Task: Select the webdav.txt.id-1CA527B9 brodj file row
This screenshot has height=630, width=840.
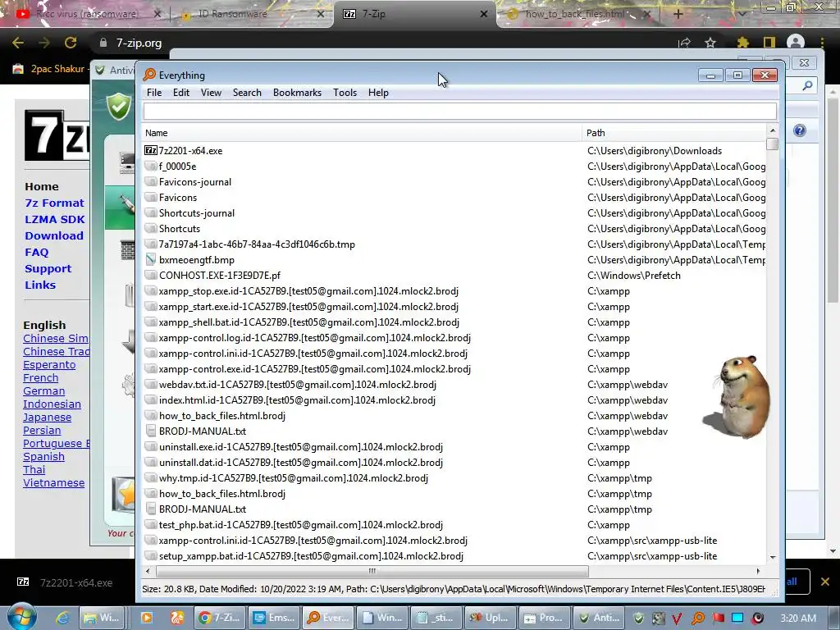Action: point(454,385)
